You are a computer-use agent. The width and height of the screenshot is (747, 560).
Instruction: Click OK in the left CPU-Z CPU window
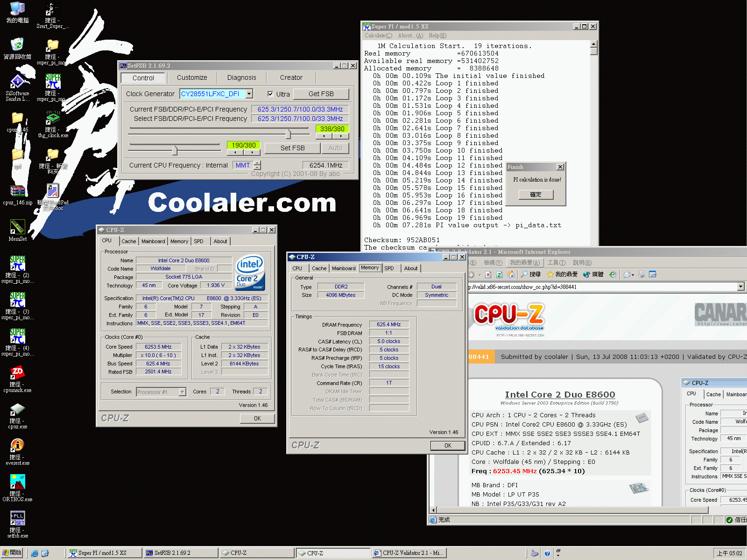(257, 419)
